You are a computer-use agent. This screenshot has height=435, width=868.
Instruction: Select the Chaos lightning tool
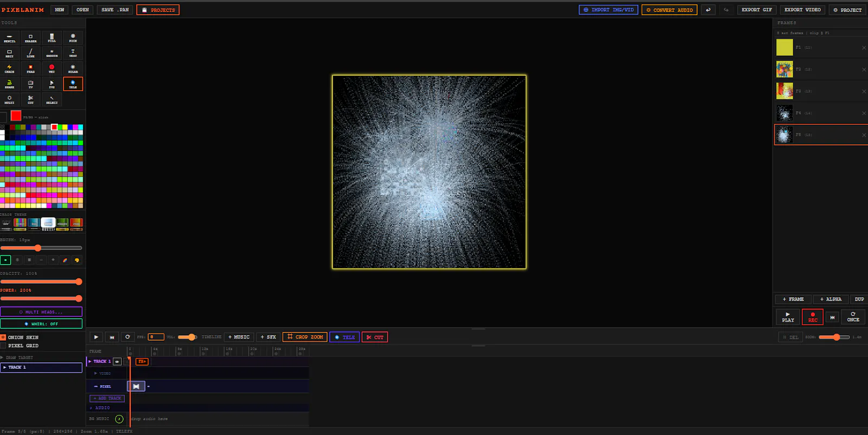[x=10, y=69]
